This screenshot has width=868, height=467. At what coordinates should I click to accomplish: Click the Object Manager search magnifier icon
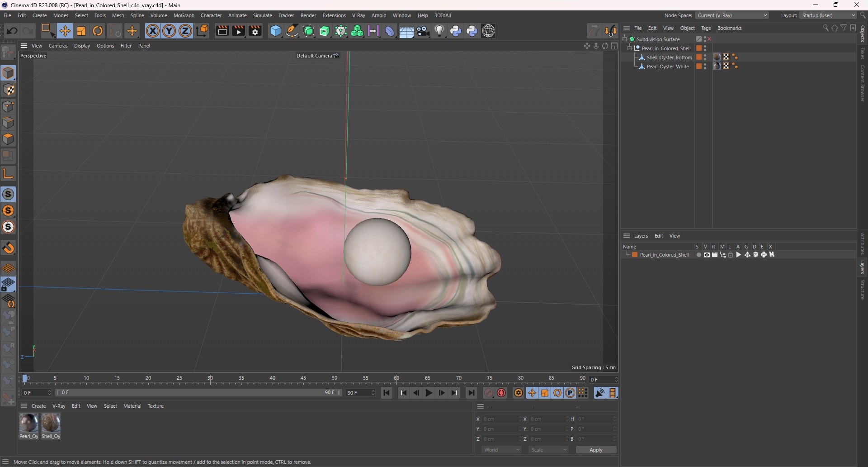point(826,28)
